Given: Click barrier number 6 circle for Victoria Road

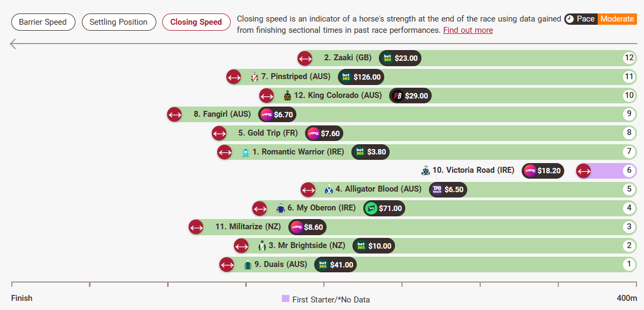Looking at the screenshot, I should (x=628, y=171).
